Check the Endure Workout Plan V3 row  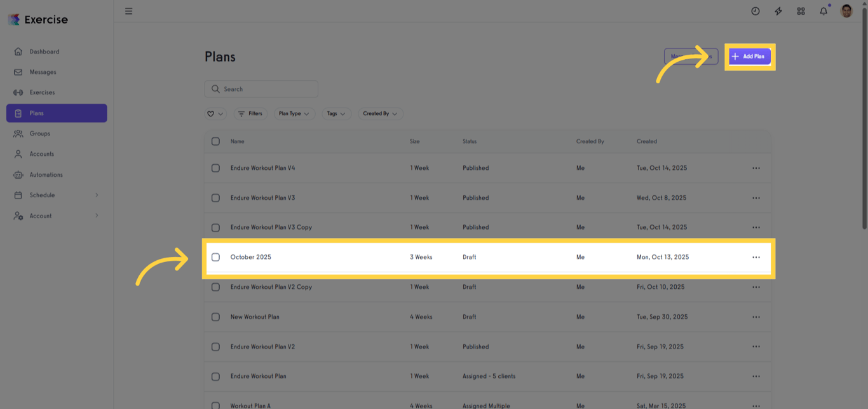215,198
